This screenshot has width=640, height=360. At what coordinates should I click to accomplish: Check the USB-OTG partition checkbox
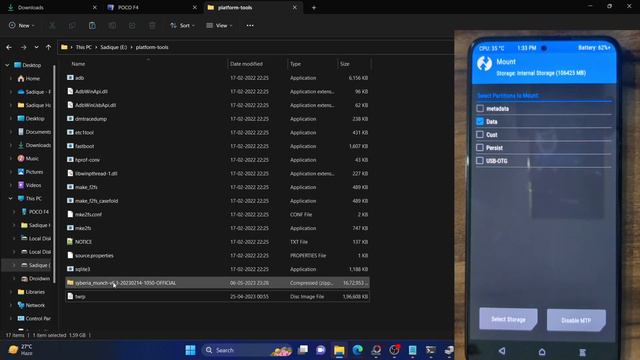click(480, 160)
